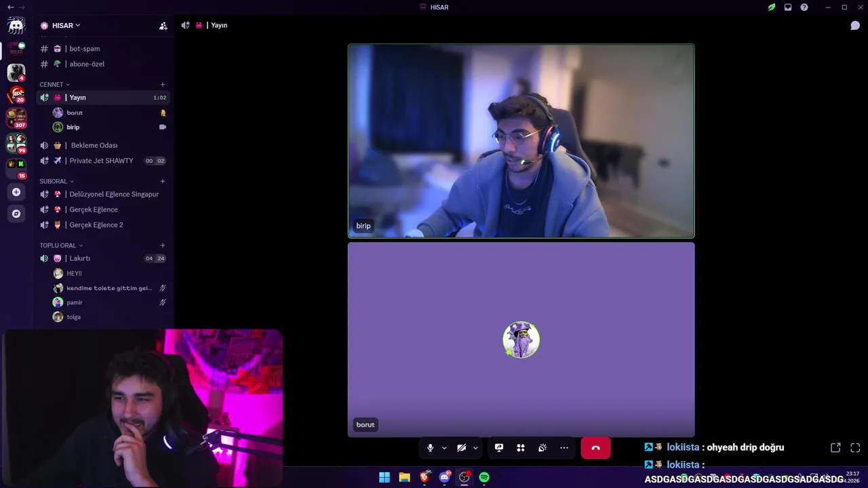Image resolution: width=868 pixels, height=488 pixels.
Task: Open Discord from the taskbar
Action: (x=445, y=477)
